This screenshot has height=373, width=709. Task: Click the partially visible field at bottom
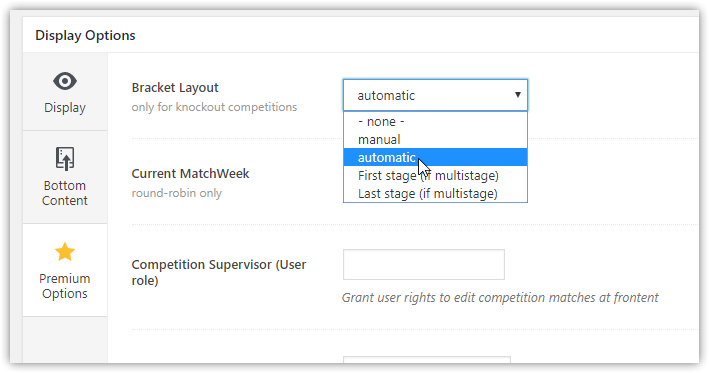(427, 360)
